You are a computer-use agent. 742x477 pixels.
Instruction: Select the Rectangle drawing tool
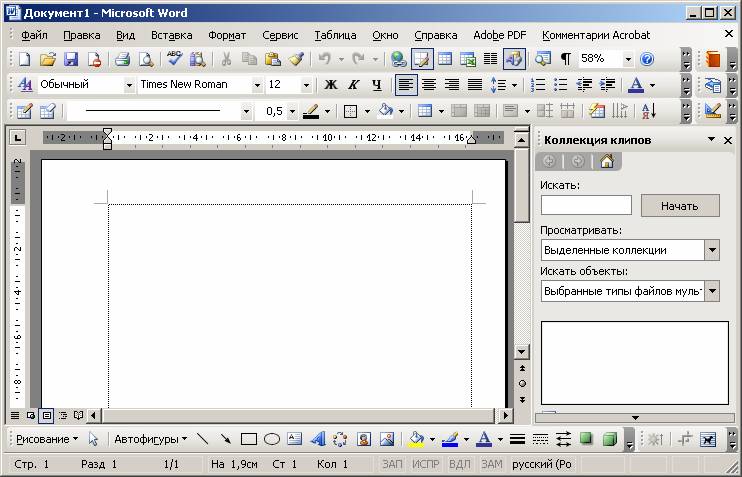[249, 440]
